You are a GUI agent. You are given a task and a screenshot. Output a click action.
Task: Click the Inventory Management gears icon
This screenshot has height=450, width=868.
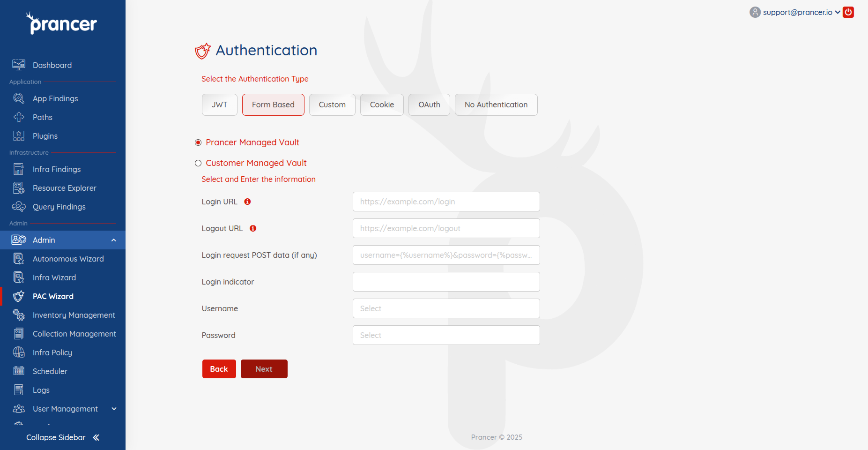point(19,315)
